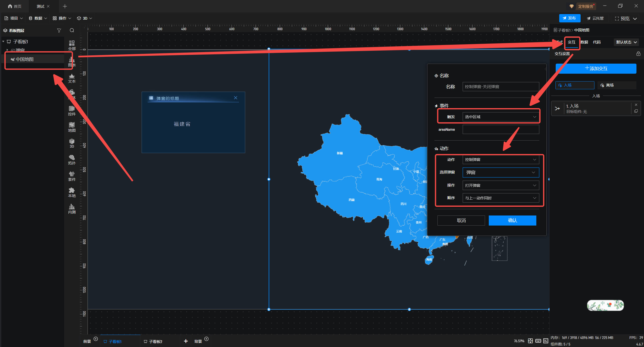Select the 控件 components icon
Viewport: 644px width, 347px height.
(72, 110)
